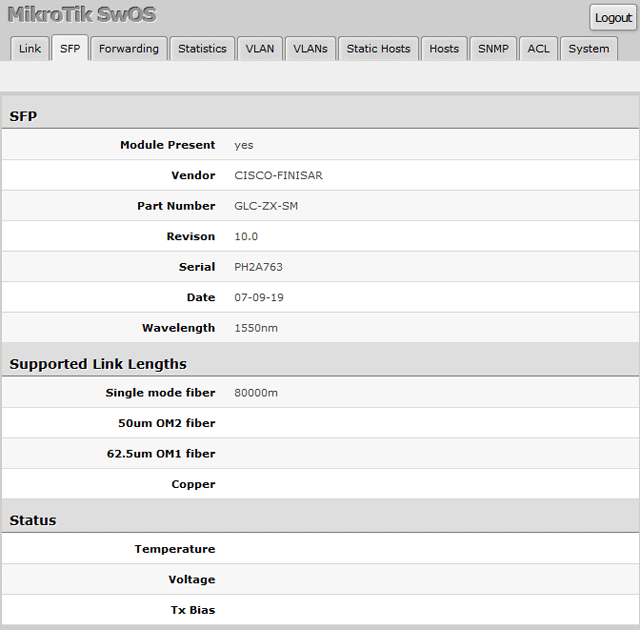This screenshot has height=630, width=640.
Task: Click the Module Present label
Action: (167, 145)
